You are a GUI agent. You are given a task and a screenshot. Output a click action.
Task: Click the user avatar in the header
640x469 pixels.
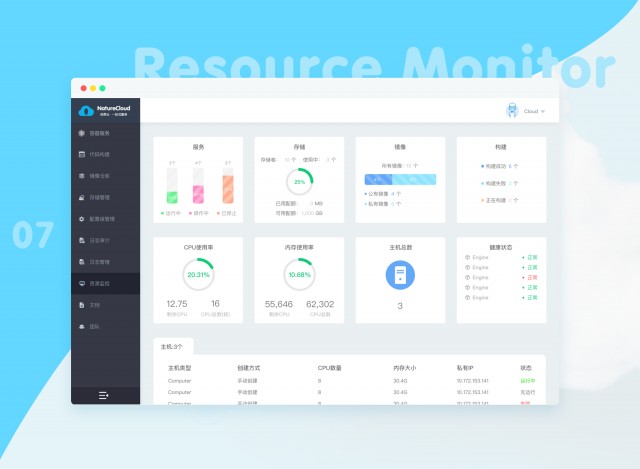[512, 110]
